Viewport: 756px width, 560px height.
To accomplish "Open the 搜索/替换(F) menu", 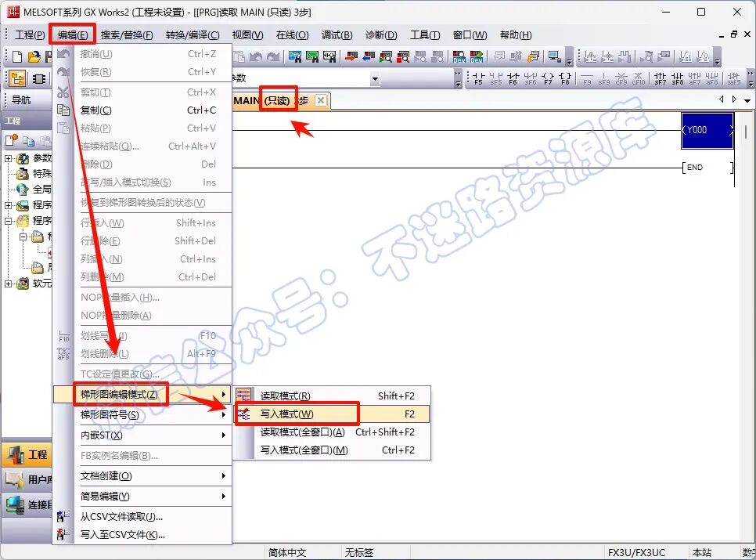I will click(127, 34).
